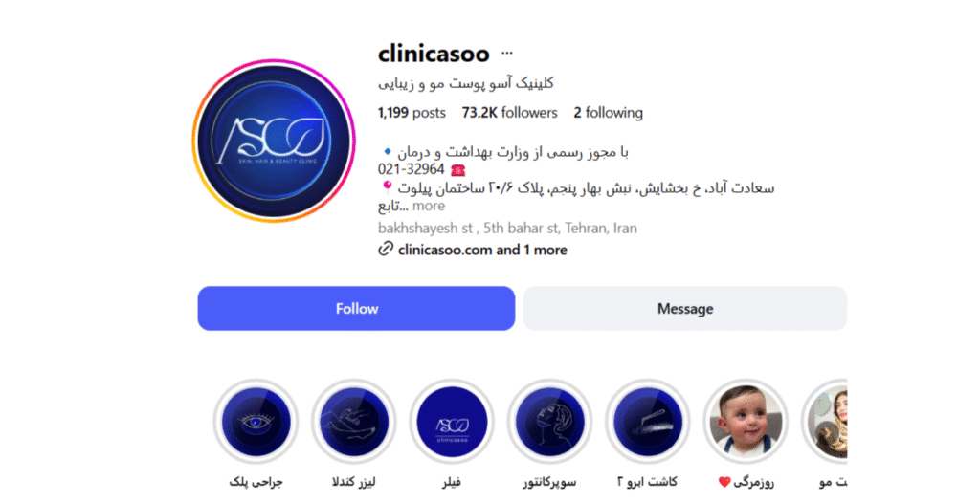The width and height of the screenshot is (980, 503).
Task: Click the bakhshayesh st Tehran address text
Action: click(x=507, y=228)
